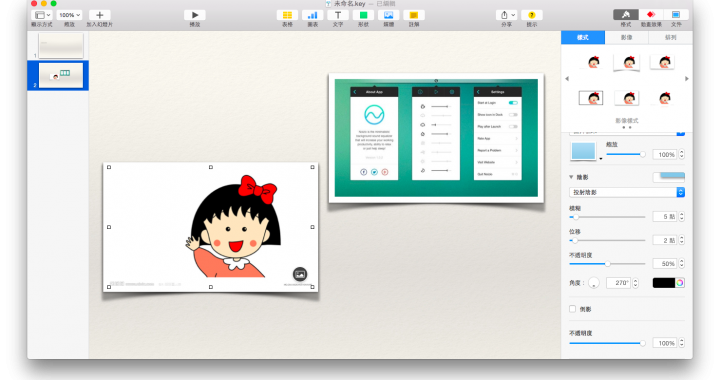The width and height of the screenshot is (720, 380).
Task: Add a new slide with the plus button
Action: coord(99,15)
